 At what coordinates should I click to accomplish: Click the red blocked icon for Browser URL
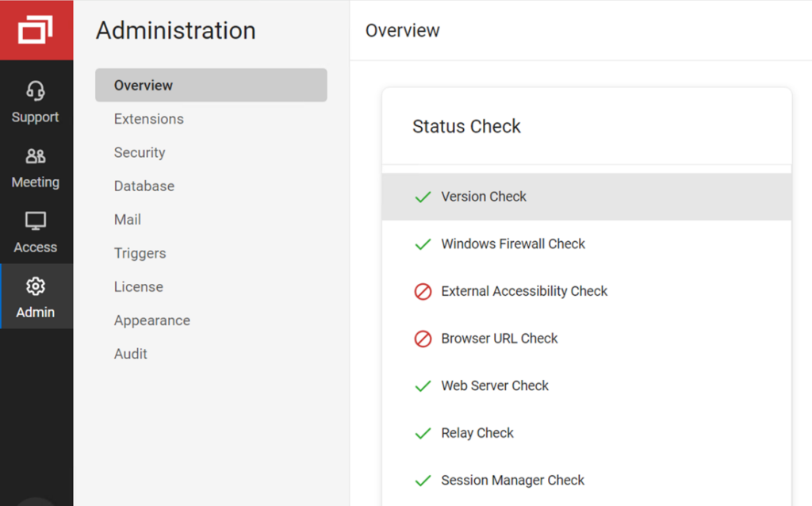coord(423,339)
